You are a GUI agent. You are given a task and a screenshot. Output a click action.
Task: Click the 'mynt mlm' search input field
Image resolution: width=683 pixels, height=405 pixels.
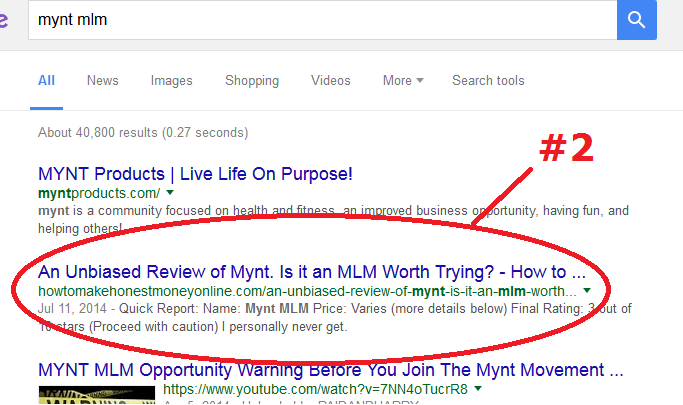323,20
